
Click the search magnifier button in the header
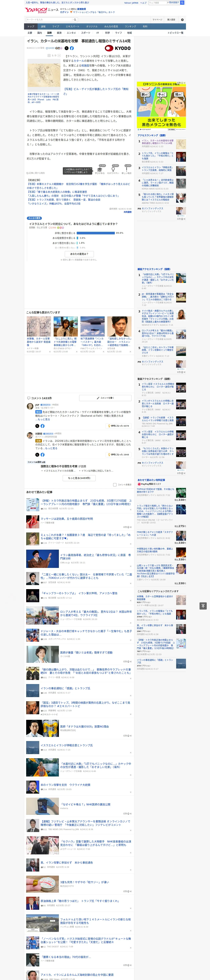pyautogui.click(x=75, y=20)
